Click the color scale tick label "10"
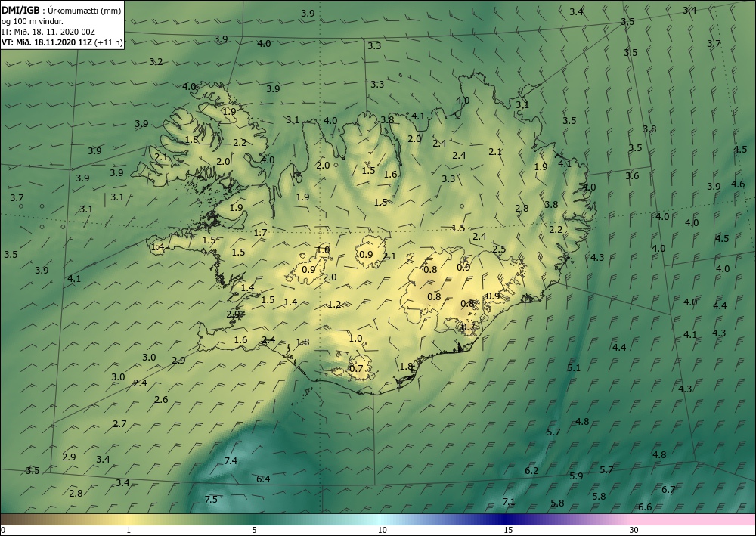 (x=382, y=531)
